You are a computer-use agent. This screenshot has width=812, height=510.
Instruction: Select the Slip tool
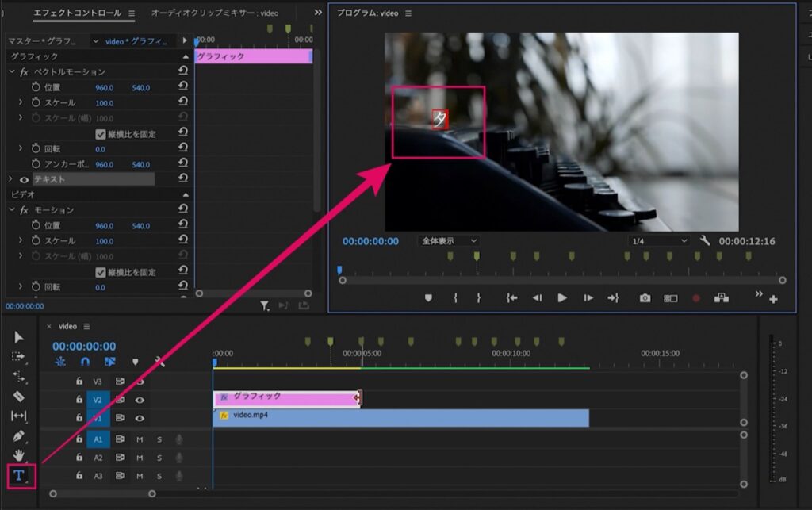(x=19, y=416)
